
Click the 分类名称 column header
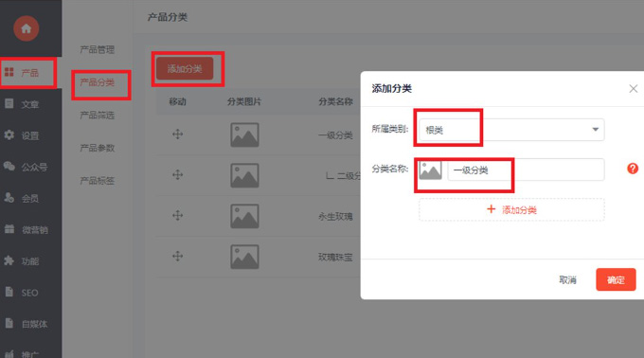point(335,101)
